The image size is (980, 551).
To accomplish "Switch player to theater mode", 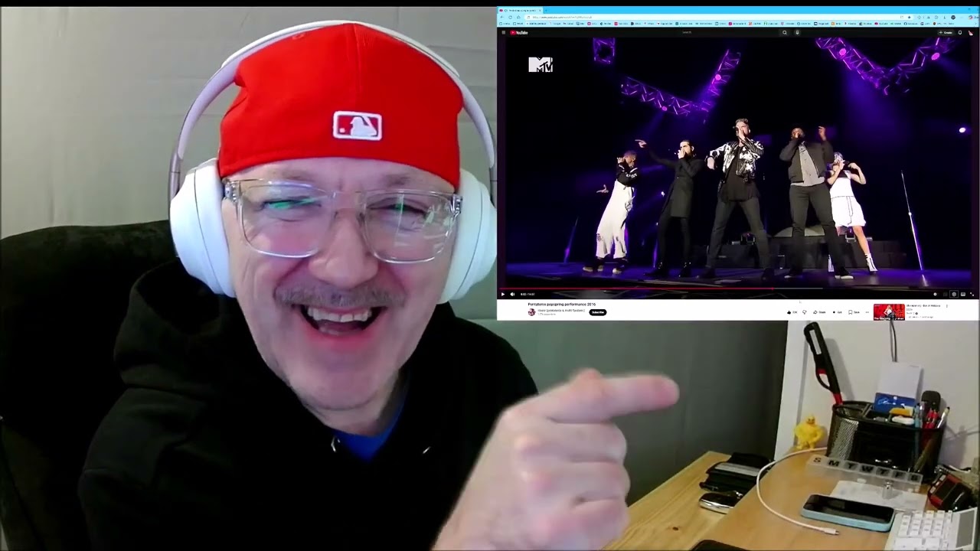I will [x=963, y=294].
